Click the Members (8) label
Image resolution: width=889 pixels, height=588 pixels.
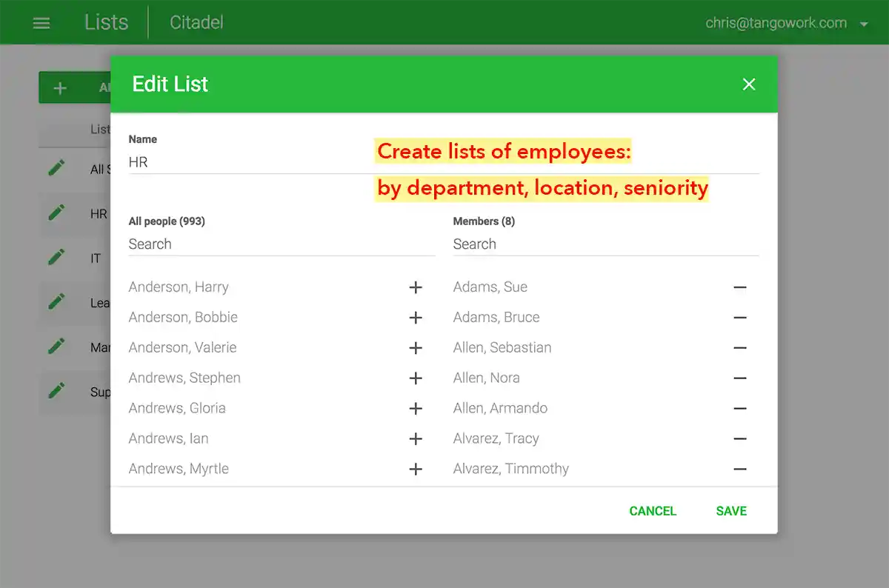tap(484, 221)
